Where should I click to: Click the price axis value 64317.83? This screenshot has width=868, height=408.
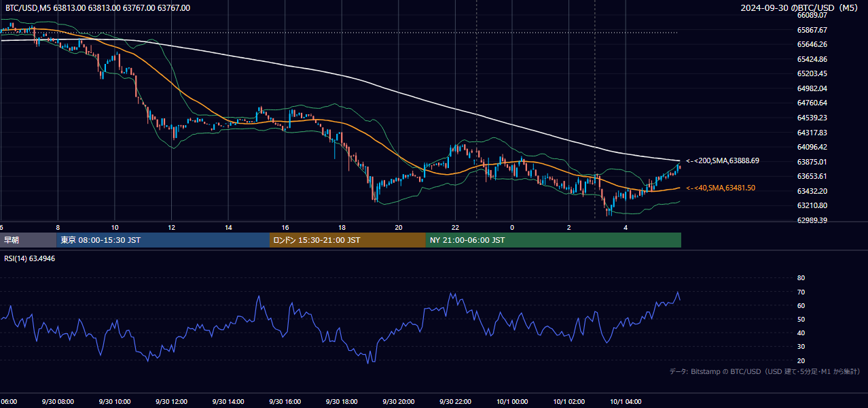pyautogui.click(x=812, y=133)
